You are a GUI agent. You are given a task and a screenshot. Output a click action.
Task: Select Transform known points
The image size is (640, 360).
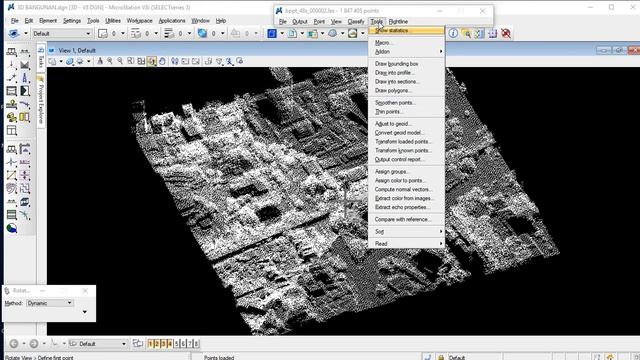406,151
